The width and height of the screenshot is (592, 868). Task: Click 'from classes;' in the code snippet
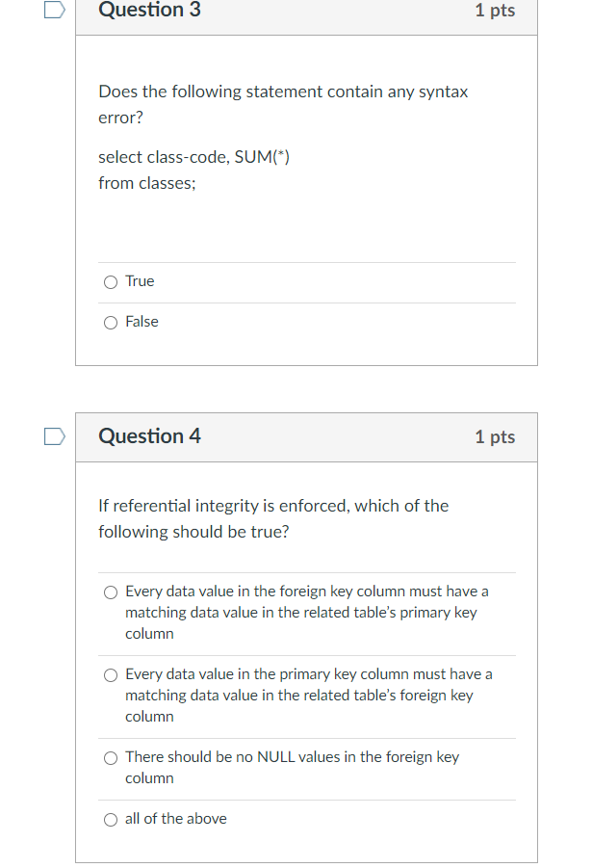(146, 183)
